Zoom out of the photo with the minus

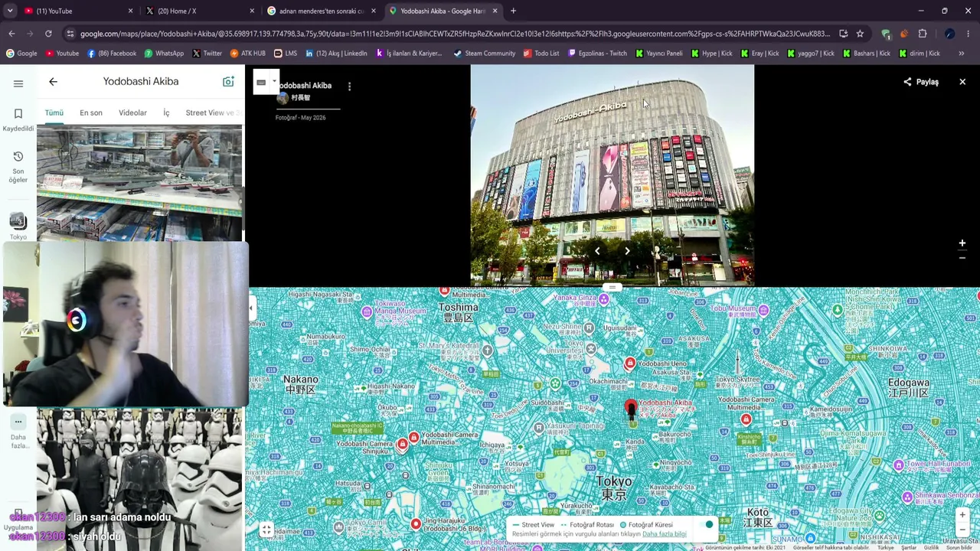(x=962, y=258)
